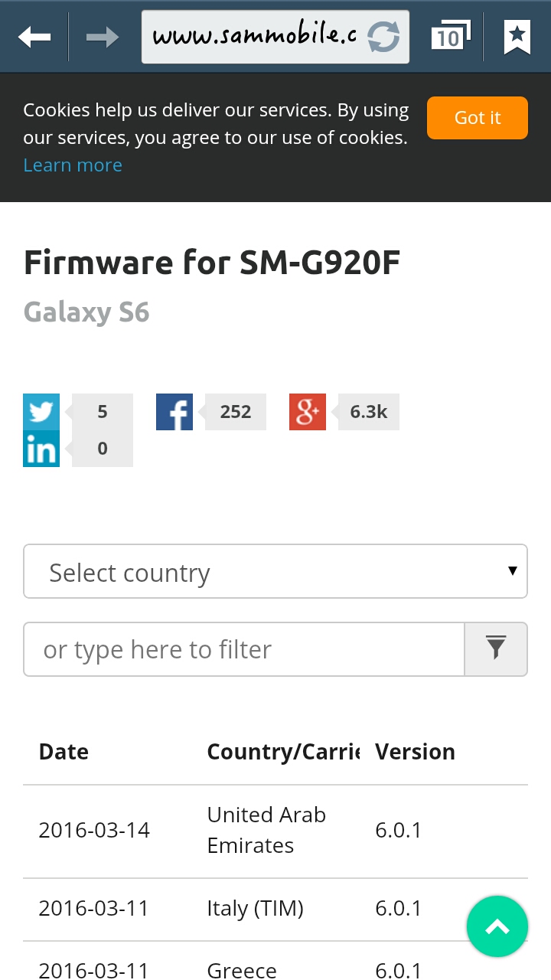This screenshot has width=551, height=980.
Task: Open the Learn more cookies link
Action: pyautogui.click(x=73, y=165)
